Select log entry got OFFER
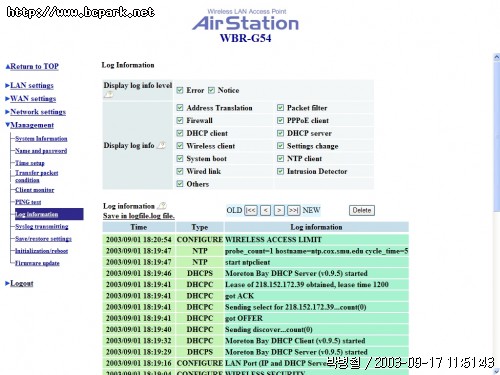Image resolution: width=500 pixels, height=375 pixels. (244, 318)
